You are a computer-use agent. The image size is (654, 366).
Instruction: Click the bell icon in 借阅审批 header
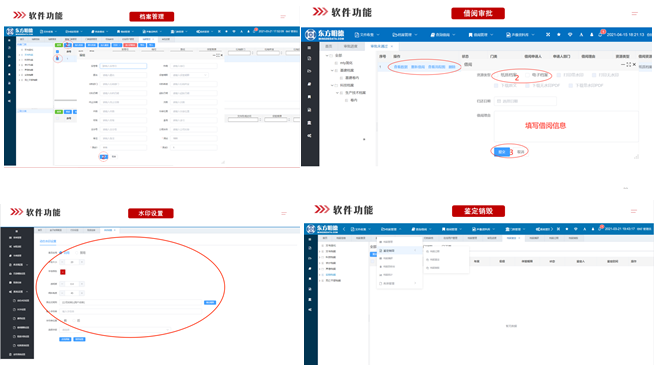(x=591, y=35)
